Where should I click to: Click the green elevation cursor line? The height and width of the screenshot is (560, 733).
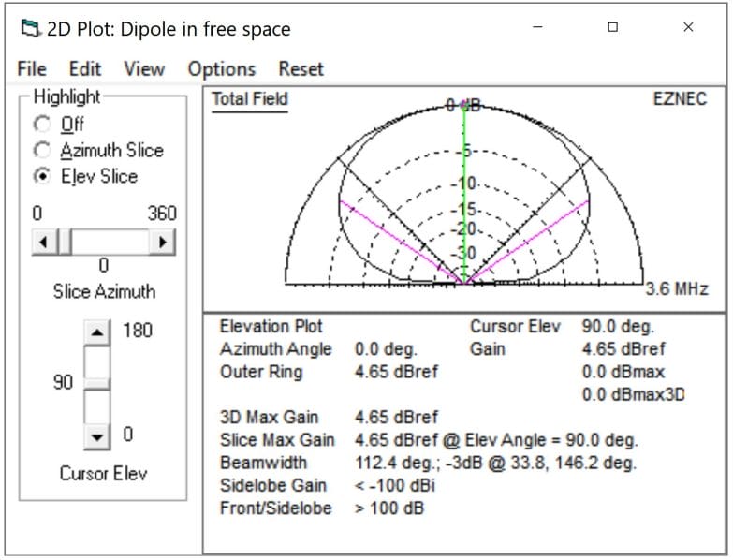[x=464, y=187]
